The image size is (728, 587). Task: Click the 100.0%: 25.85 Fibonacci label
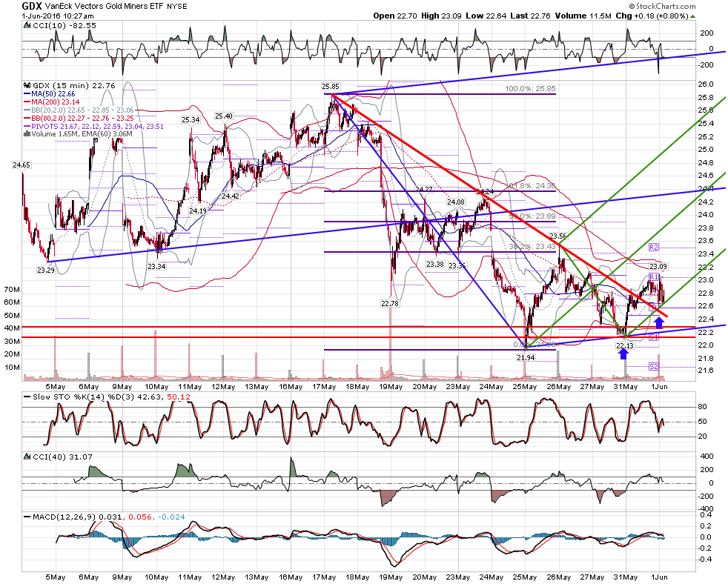pos(530,89)
